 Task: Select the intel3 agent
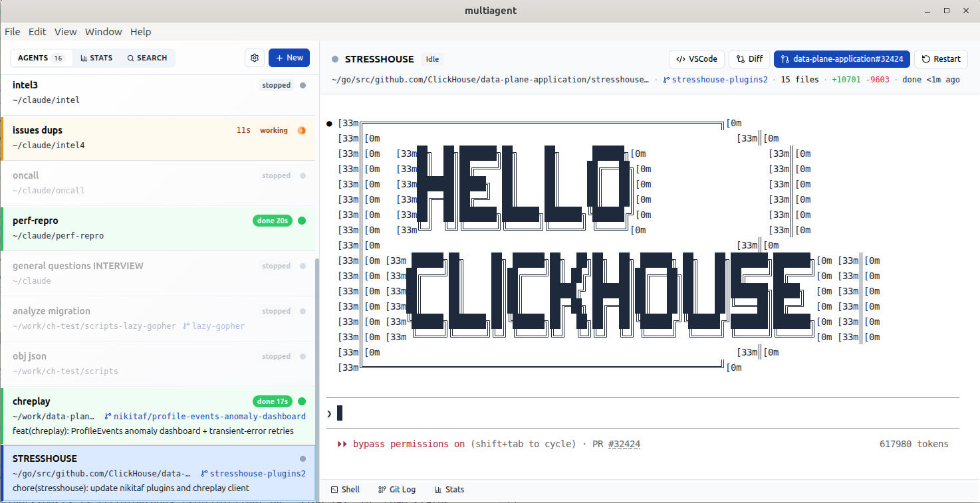coord(158,93)
